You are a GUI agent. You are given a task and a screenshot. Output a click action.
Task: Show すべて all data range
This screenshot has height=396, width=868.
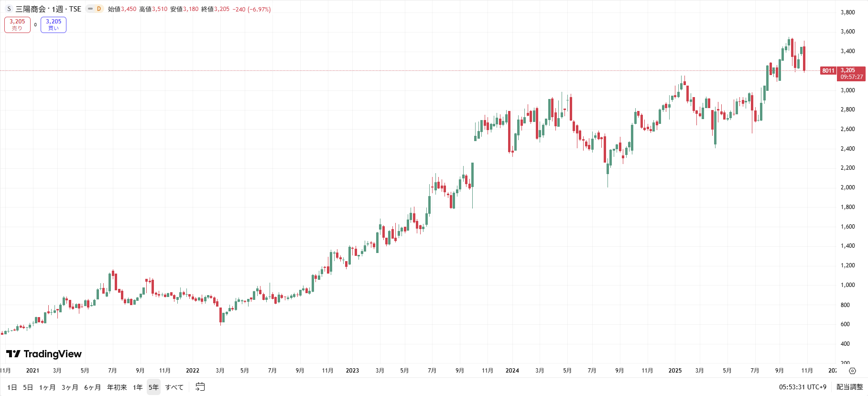pyautogui.click(x=174, y=387)
